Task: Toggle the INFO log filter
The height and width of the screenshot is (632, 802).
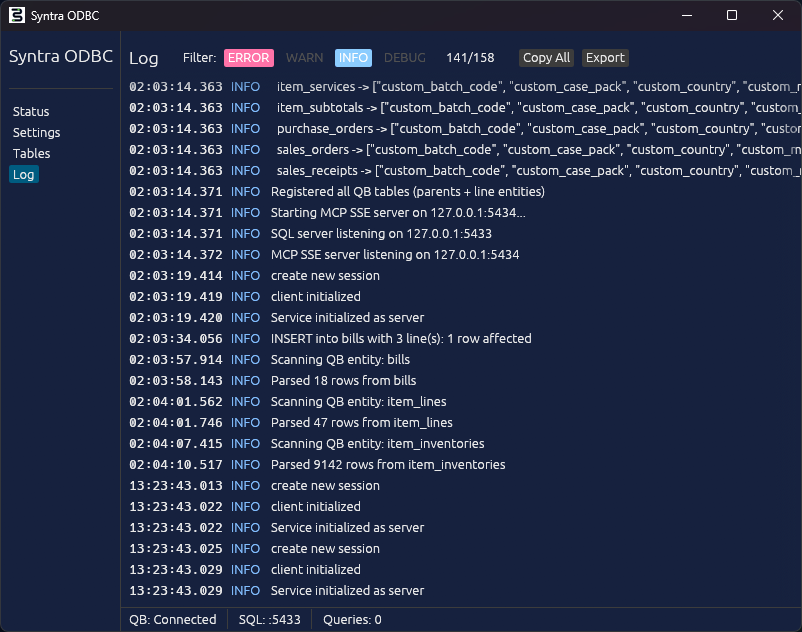Action: click(x=353, y=58)
